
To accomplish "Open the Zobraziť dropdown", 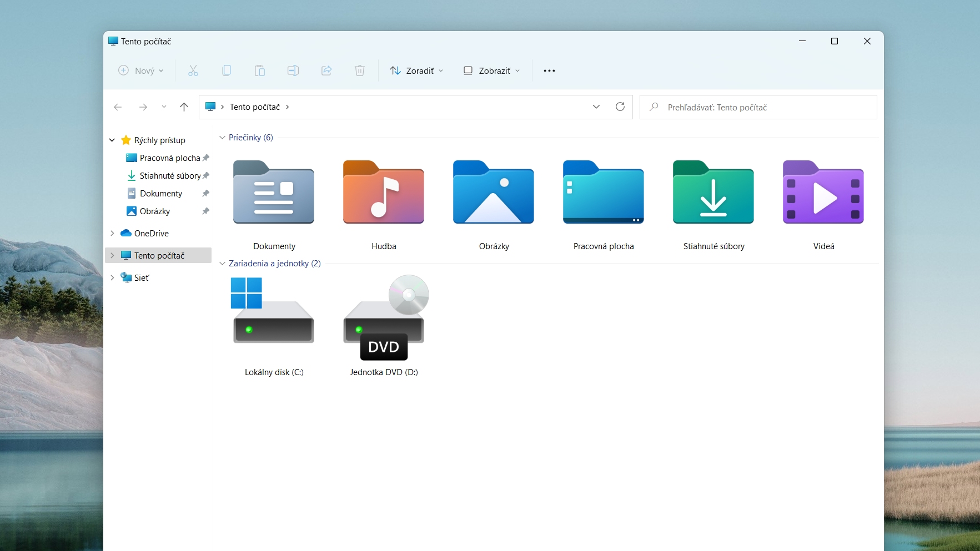I will pos(491,70).
